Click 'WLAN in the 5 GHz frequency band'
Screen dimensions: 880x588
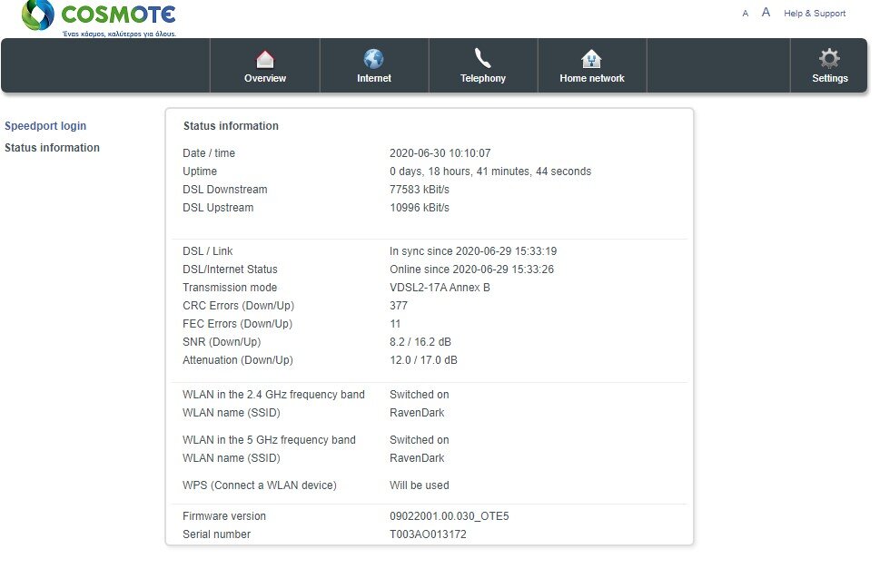(269, 440)
